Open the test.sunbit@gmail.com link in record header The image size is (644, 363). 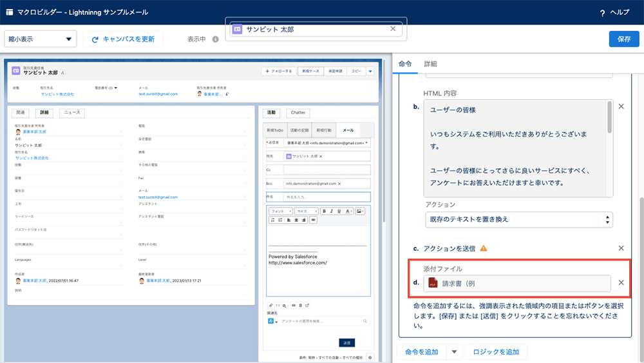tap(158, 93)
